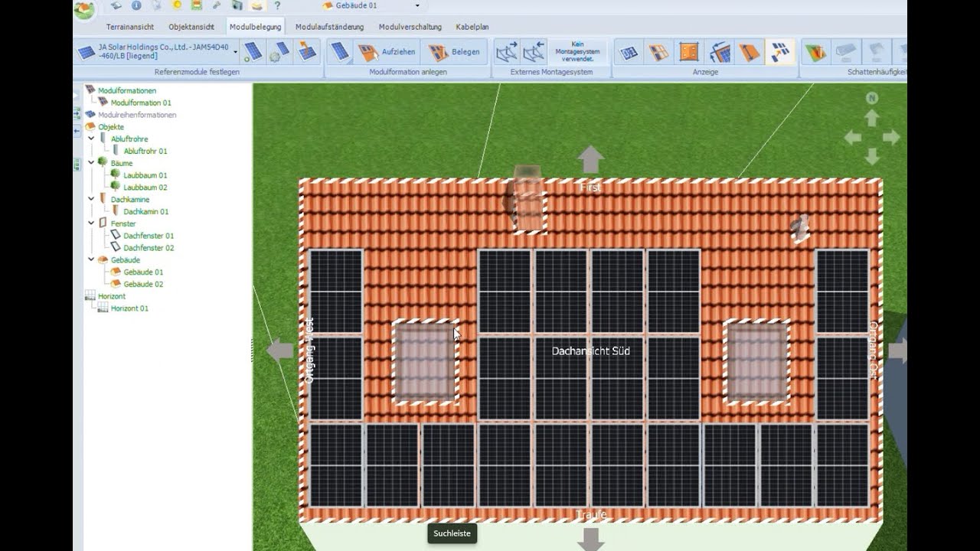This screenshot has height=551, width=980.
Task: Toggle the first Anzeige display icon
Action: pyautogui.click(x=629, y=52)
